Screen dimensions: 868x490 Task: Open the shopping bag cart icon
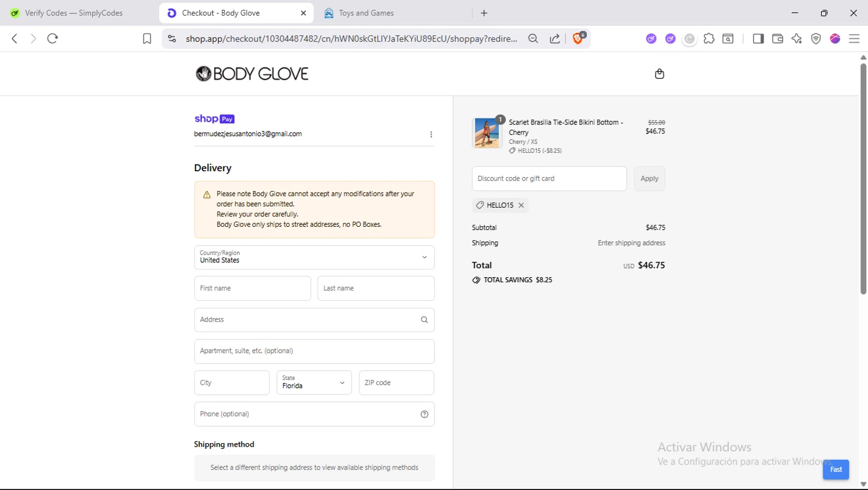point(659,73)
